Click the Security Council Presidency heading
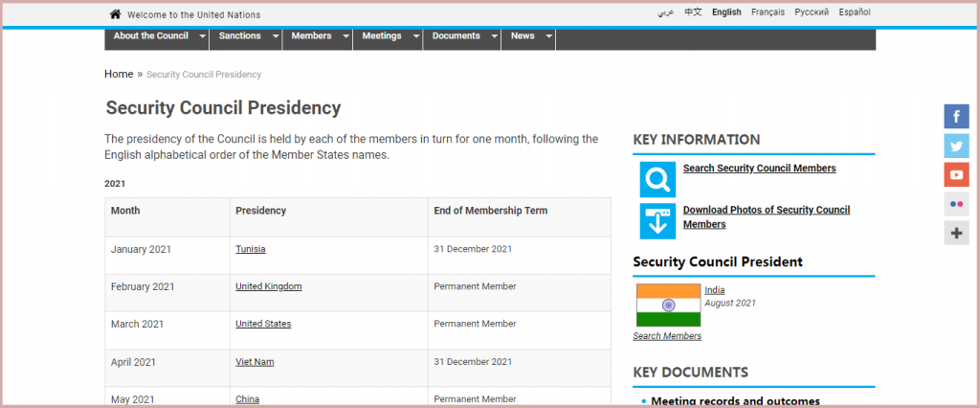 (223, 107)
